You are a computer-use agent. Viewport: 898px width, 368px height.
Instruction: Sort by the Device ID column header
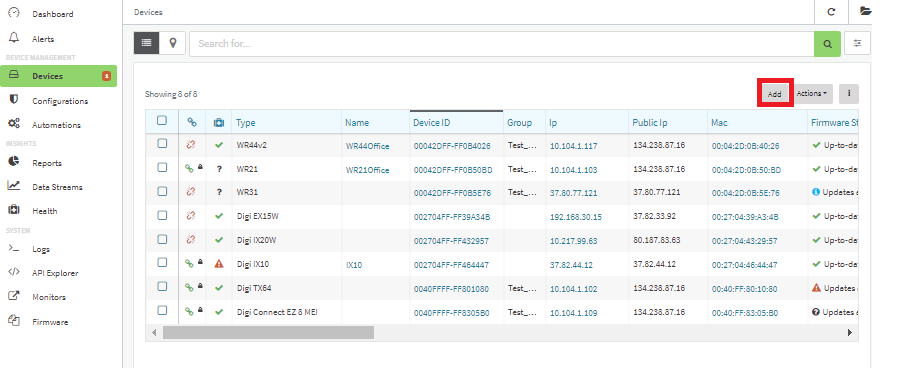[x=432, y=122]
